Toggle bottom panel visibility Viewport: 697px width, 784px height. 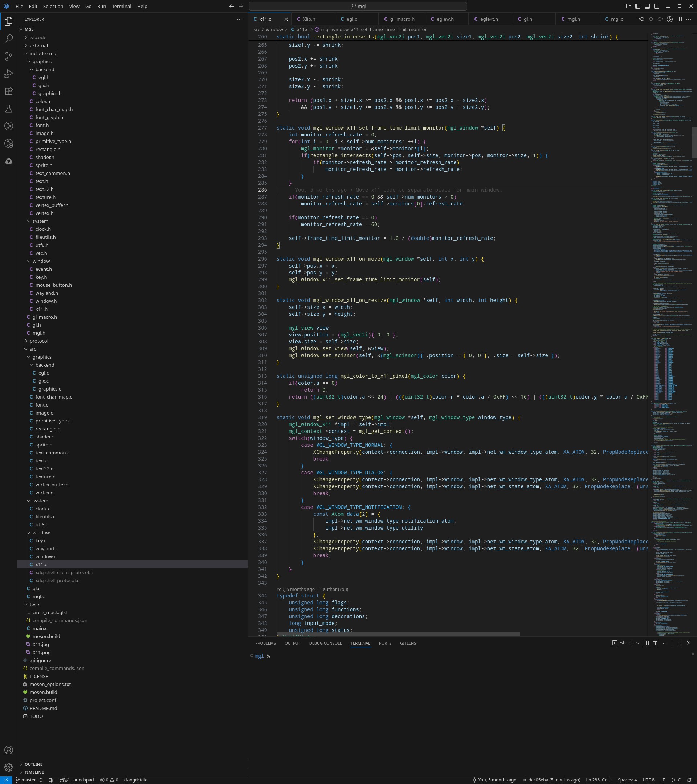pos(647,6)
